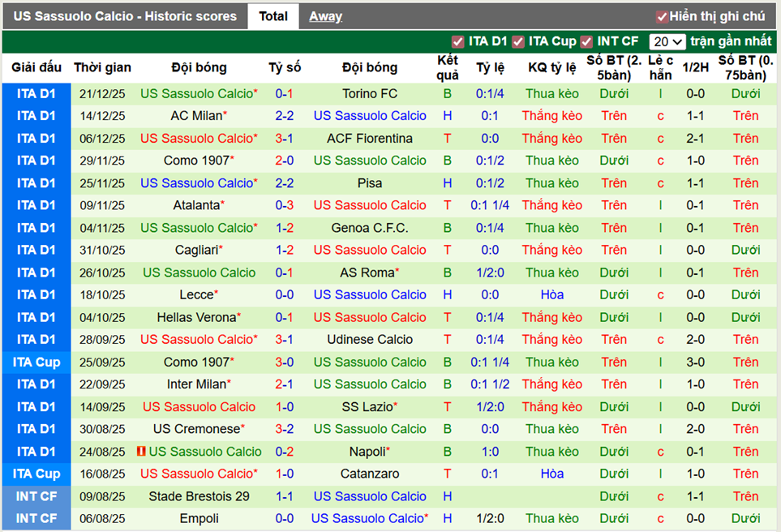The height and width of the screenshot is (532, 781).
Task: Open Como 1907 link in 29/11/25 row
Action: [x=196, y=161]
